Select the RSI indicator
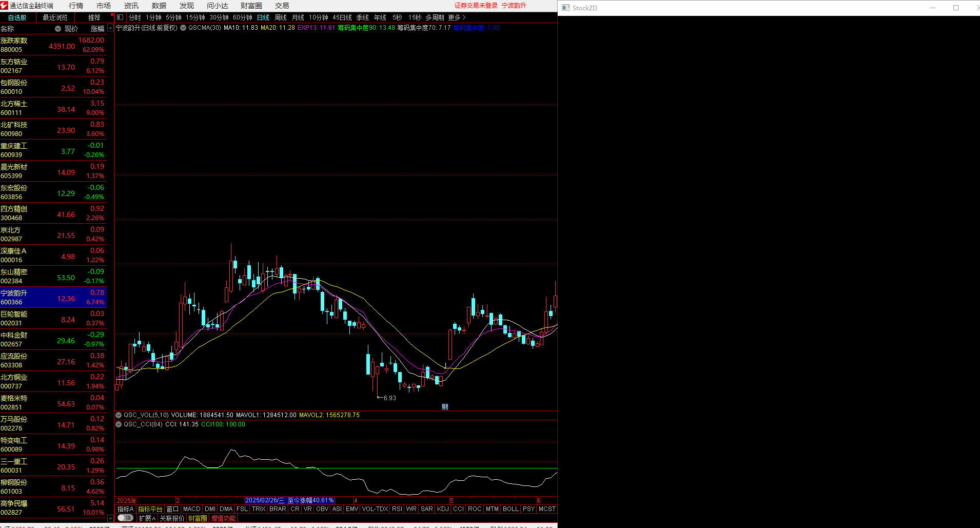The height and width of the screenshot is (528, 980). (397, 509)
